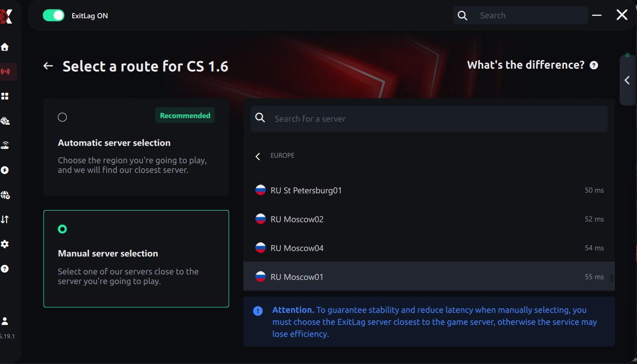
Task: Select Manual server selection radio button
Action: coord(62,229)
